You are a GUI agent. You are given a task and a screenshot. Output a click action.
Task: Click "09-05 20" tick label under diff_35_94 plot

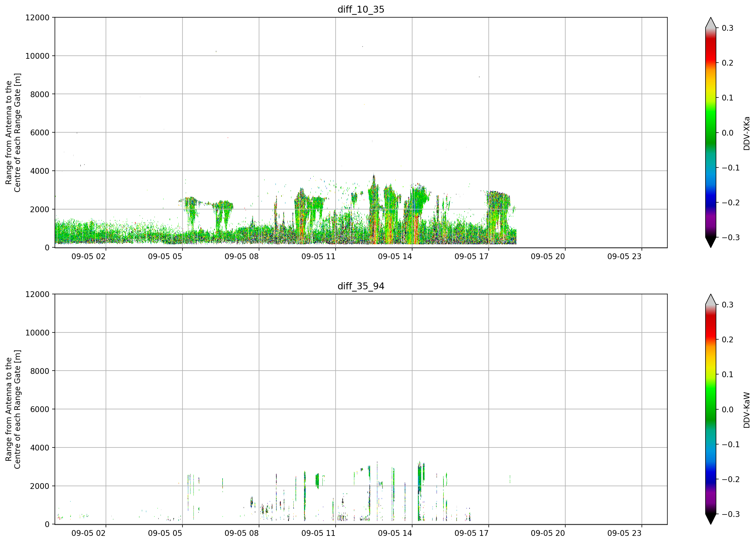pyautogui.click(x=548, y=533)
